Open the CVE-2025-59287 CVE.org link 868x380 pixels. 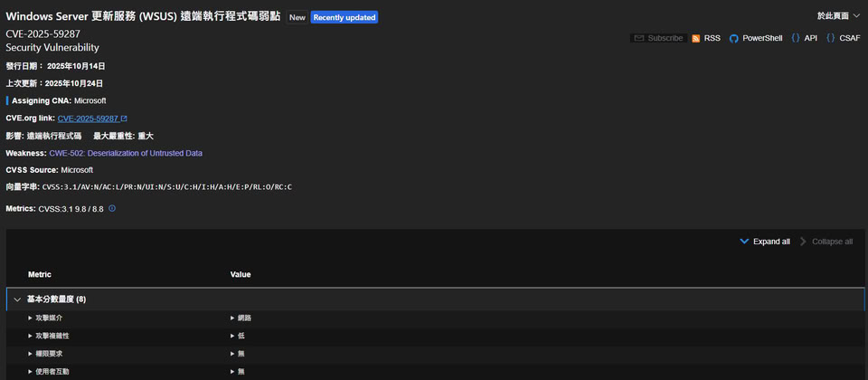pyautogui.click(x=88, y=119)
